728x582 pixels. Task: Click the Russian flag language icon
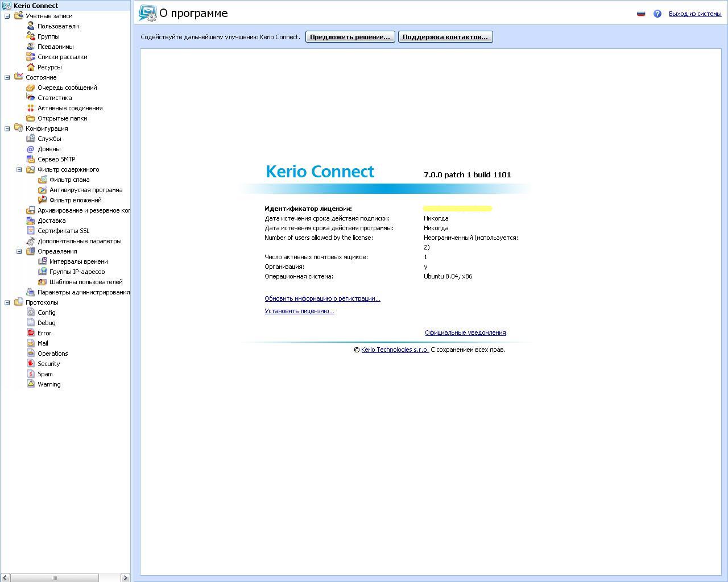pyautogui.click(x=641, y=14)
